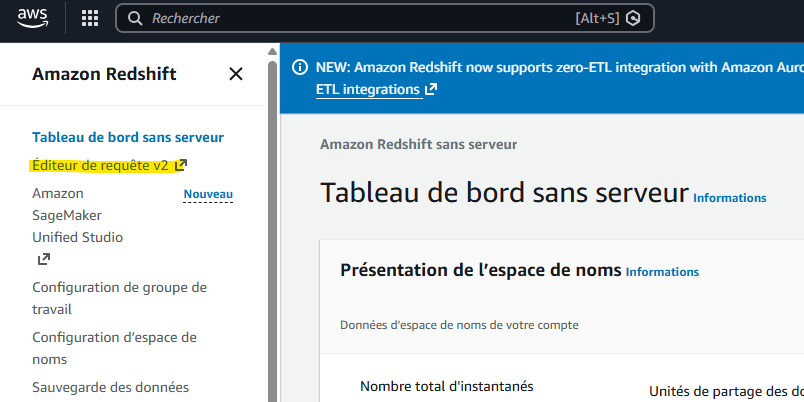The image size is (804, 402).
Task: Open Sauvegarde des données section
Action: tap(111, 387)
